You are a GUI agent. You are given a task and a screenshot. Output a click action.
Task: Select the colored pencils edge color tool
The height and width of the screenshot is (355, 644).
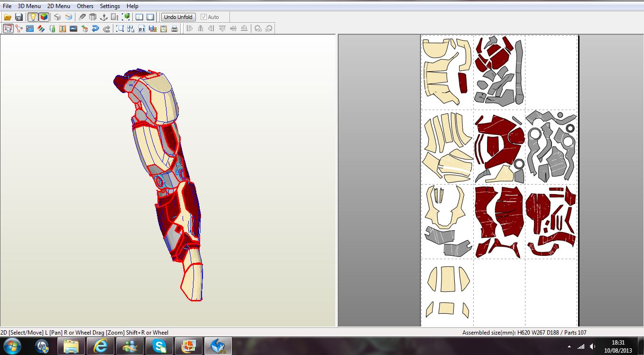tap(41, 28)
